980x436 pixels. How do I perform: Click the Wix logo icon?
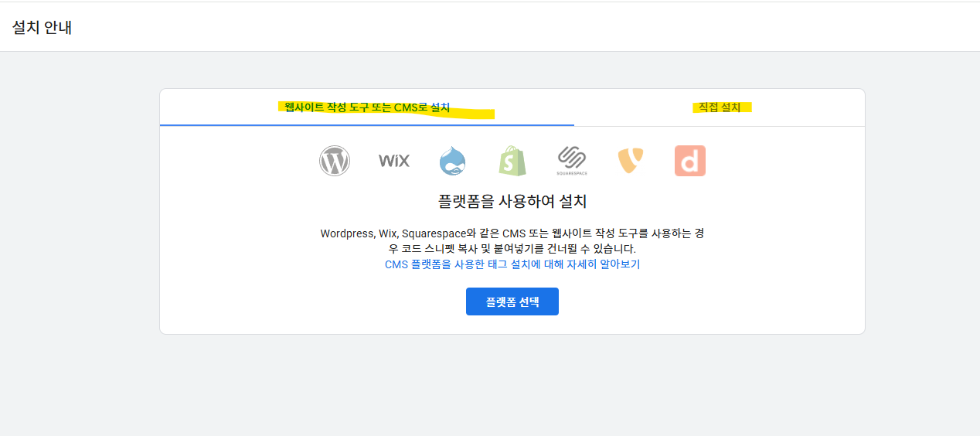394,161
